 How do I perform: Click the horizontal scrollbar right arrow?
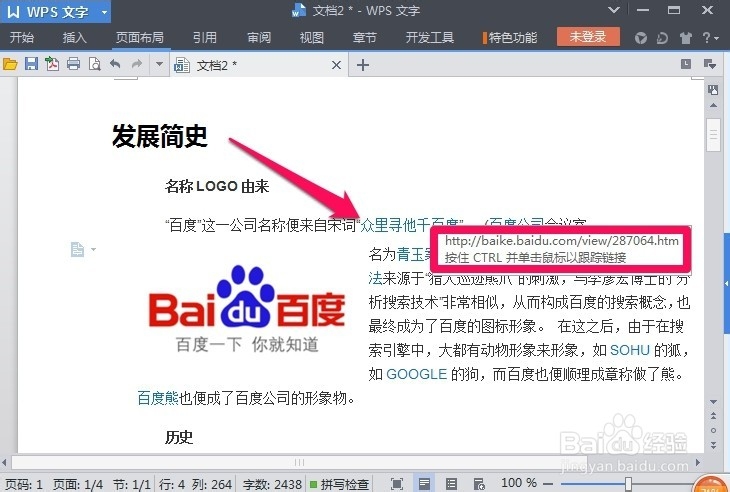click(697, 462)
